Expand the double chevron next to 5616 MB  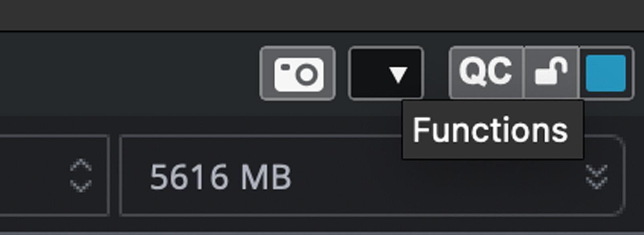pyautogui.click(x=597, y=176)
